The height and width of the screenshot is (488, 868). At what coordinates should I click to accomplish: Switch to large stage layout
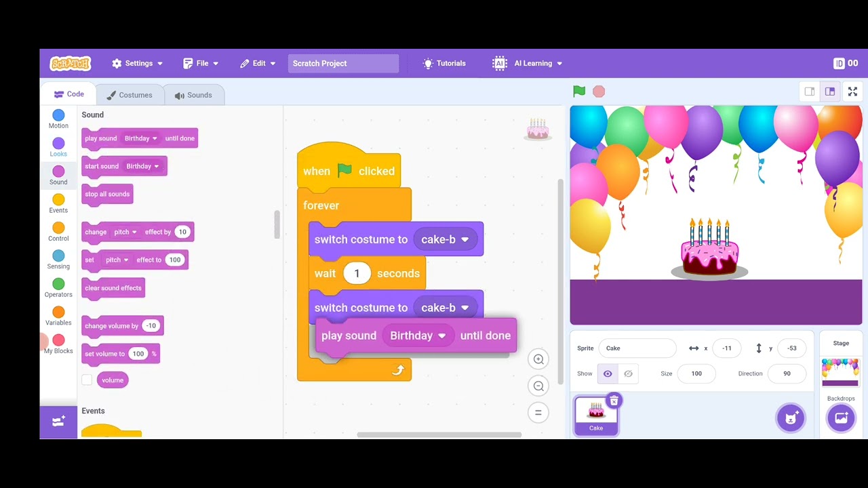click(x=829, y=91)
